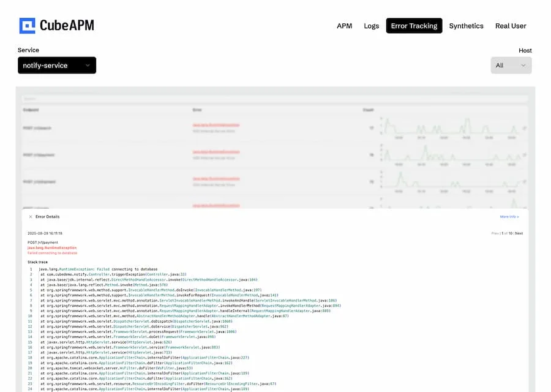Click the active Error Tracking tab
The image size is (551, 392).
click(414, 26)
